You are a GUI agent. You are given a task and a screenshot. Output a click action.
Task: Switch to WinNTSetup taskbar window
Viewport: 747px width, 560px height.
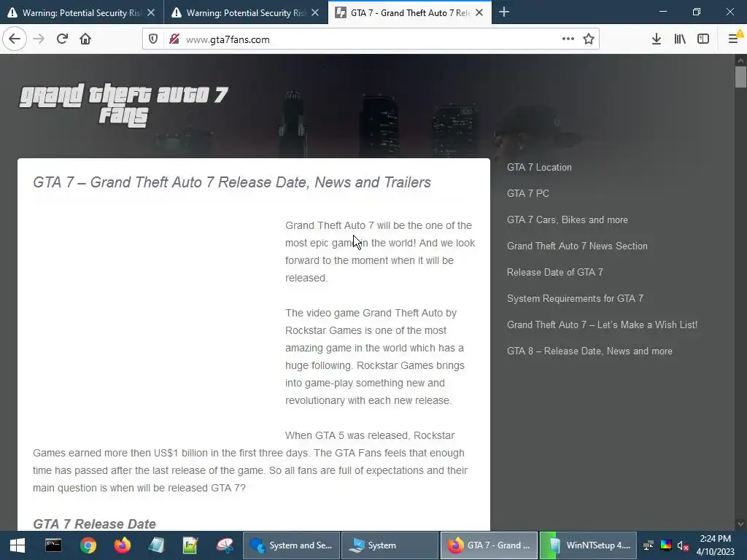click(588, 545)
